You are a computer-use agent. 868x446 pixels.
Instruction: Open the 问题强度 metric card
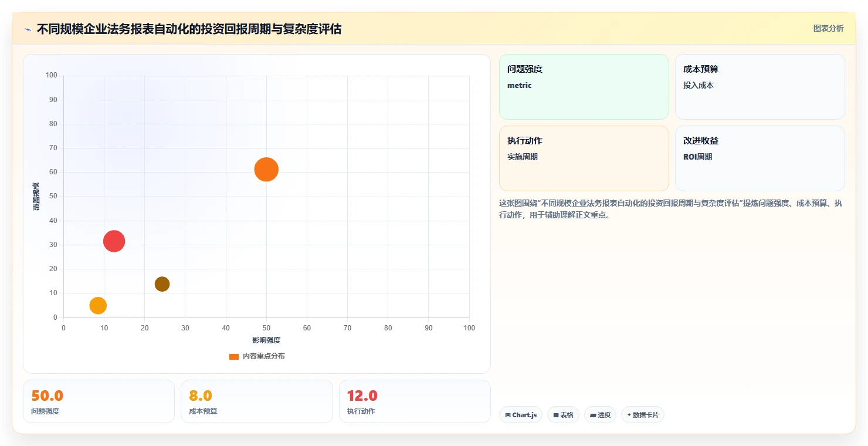(x=584, y=87)
